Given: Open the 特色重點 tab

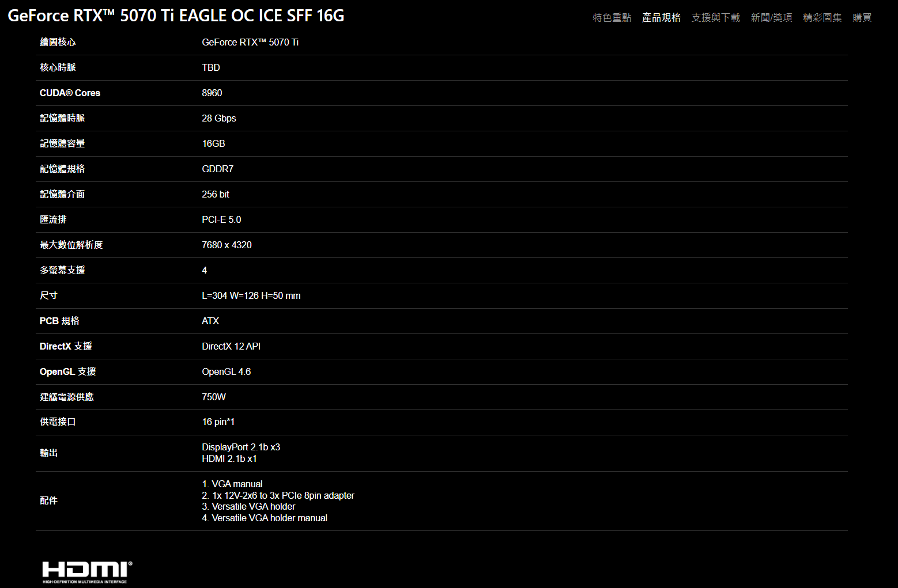Looking at the screenshot, I should (x=612, y=18).
